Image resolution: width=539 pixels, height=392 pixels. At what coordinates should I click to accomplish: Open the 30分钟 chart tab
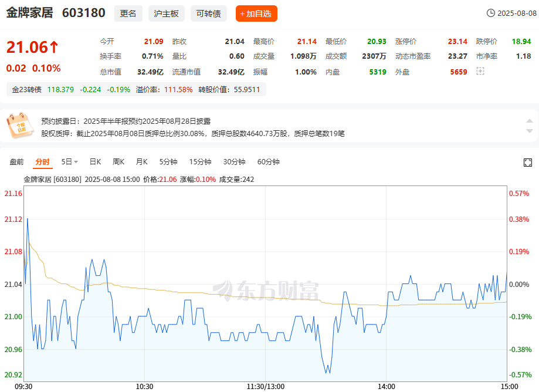coord(234,161)
